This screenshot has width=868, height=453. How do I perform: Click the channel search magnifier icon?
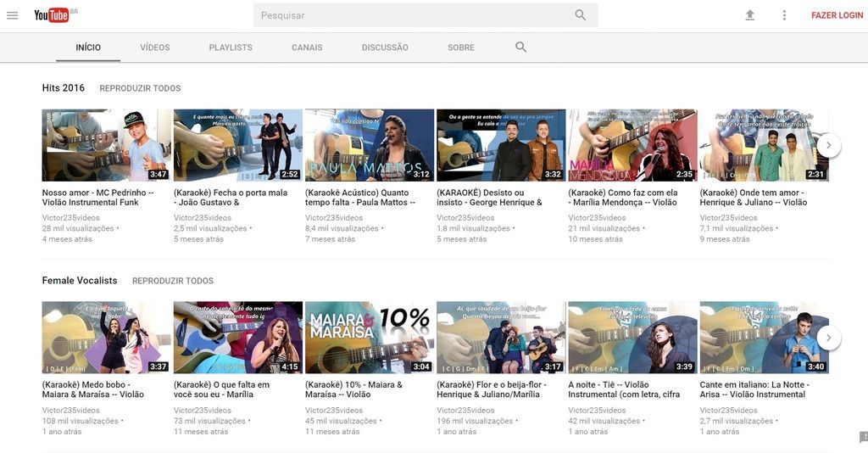(x=520, y=48)
